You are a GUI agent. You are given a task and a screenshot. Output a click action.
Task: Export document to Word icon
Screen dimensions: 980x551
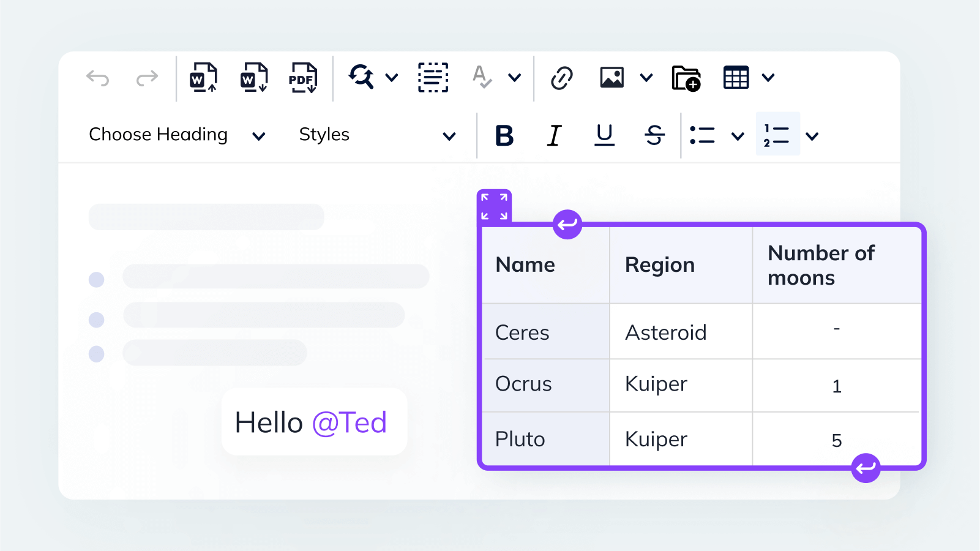[254, 78]
